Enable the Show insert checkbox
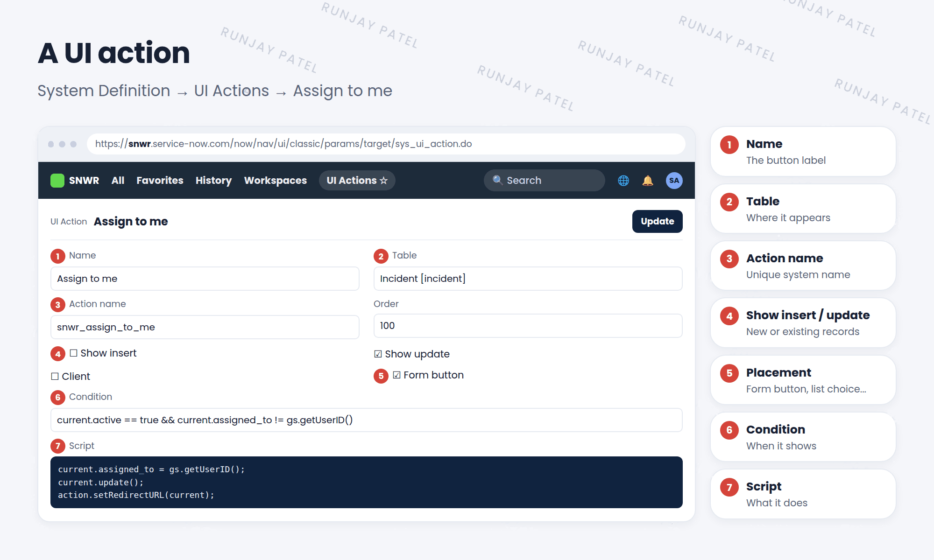Image resolution: width=934 pixels, height=560 pixels. pos(73,353)
